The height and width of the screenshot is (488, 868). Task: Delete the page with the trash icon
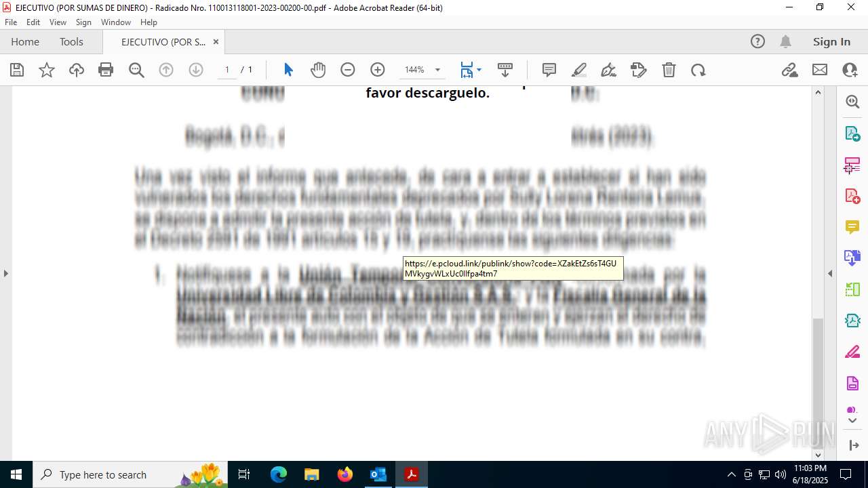(x=669, y=70)
